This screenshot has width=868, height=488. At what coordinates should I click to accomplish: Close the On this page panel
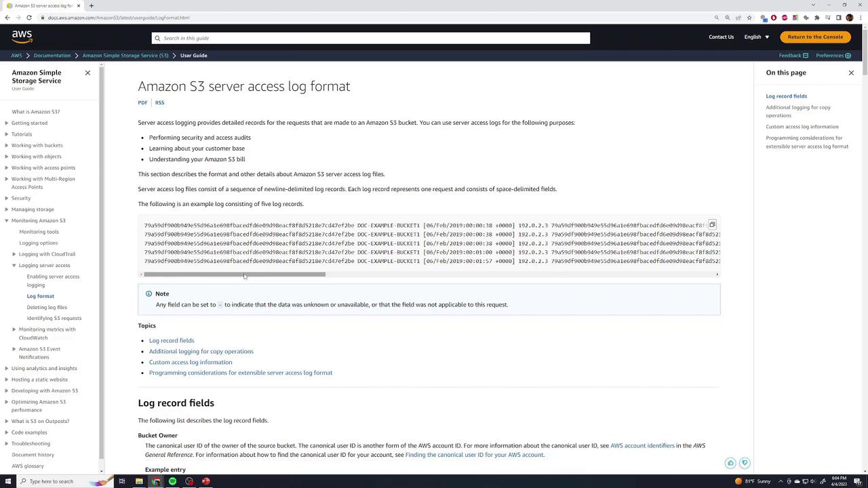[851, 73]
